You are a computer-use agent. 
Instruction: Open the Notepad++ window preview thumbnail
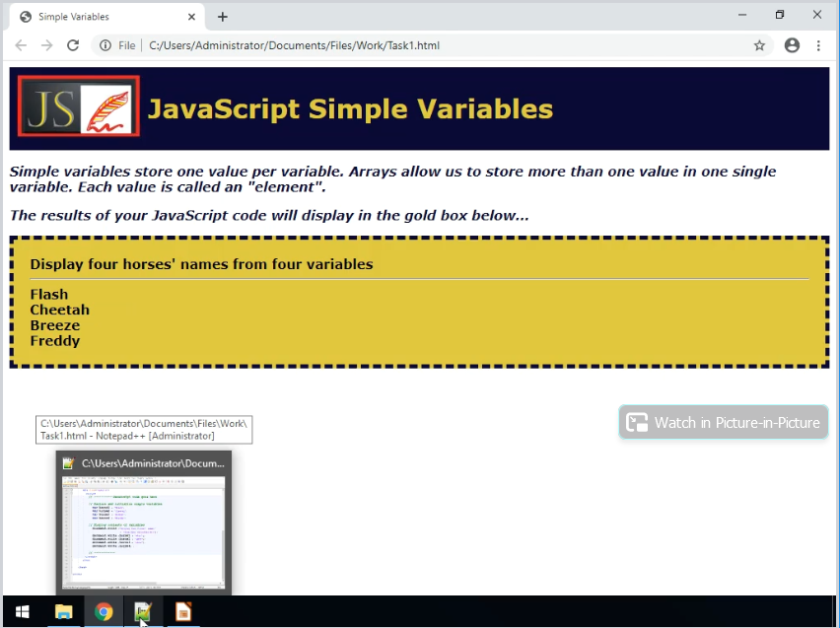tap(144, 532)
